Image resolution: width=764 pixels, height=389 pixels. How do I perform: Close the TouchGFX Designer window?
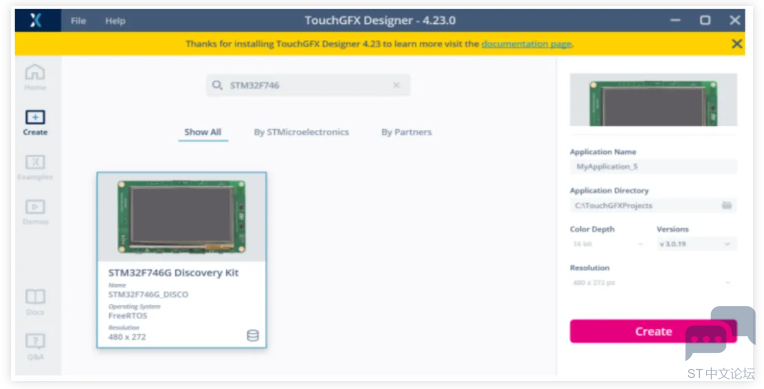(735, 20)
